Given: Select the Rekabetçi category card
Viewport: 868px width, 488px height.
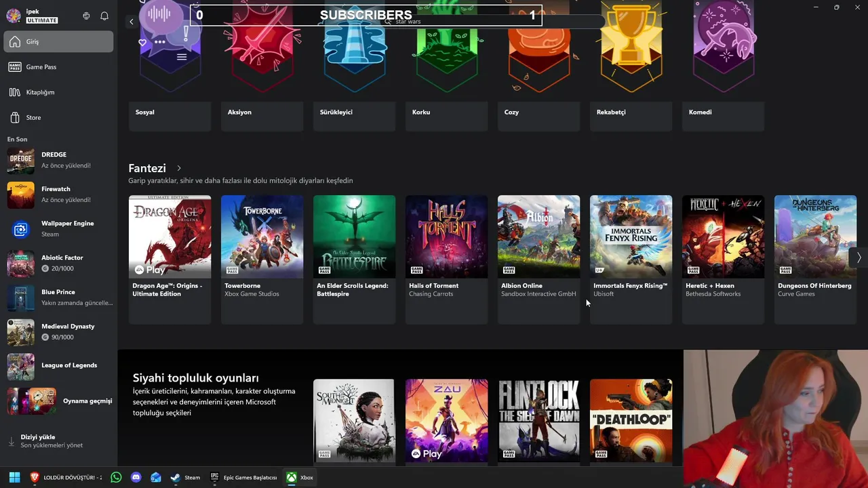Looking at the screenshot, I should (631, 65).
